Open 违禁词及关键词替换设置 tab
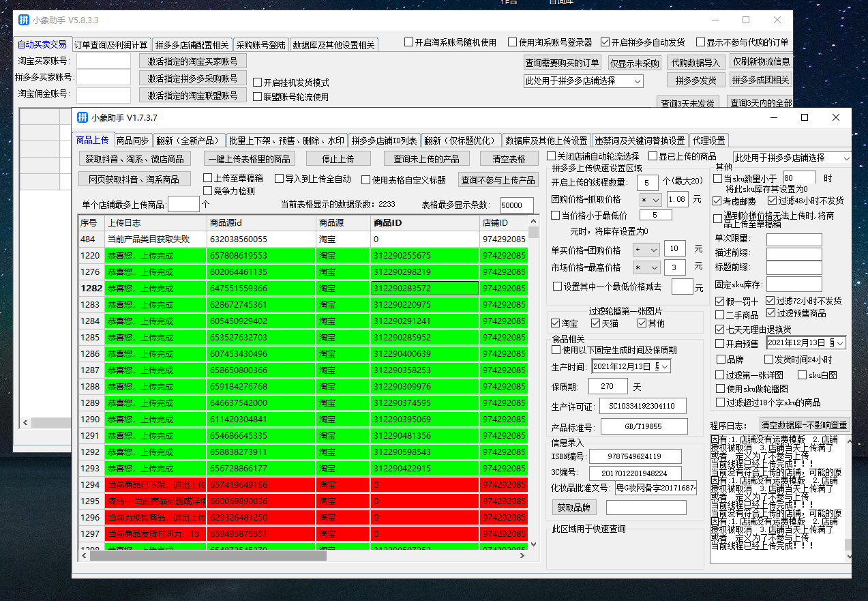 tap(640, 141)
